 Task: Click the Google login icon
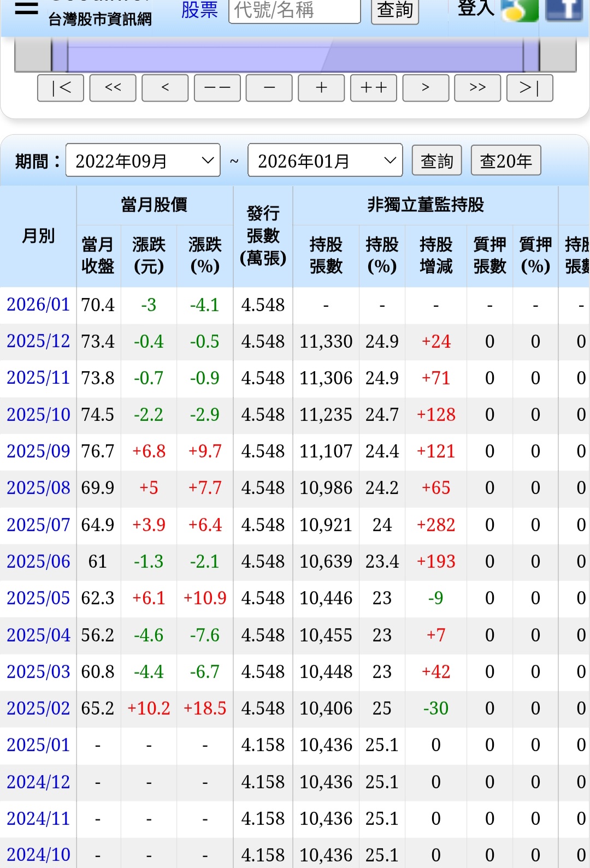520,9
